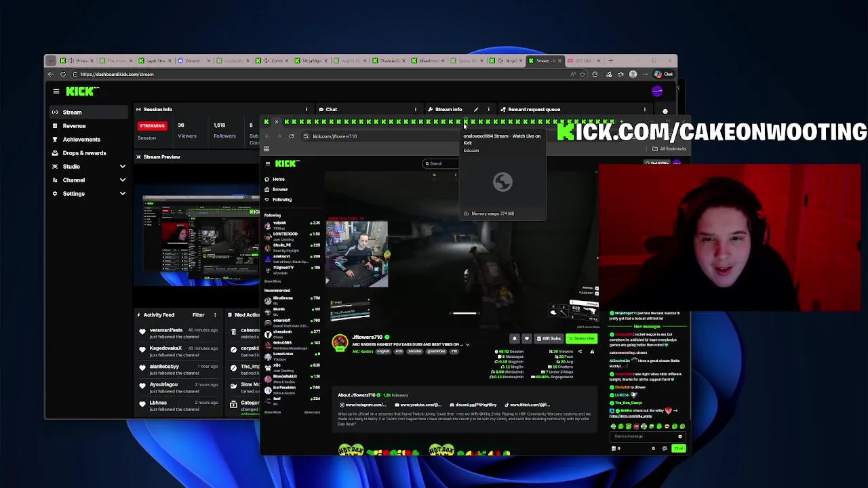Open the adelmovt followed channel
The width and height of the screenshot is (868, 488).
[292, 258]
